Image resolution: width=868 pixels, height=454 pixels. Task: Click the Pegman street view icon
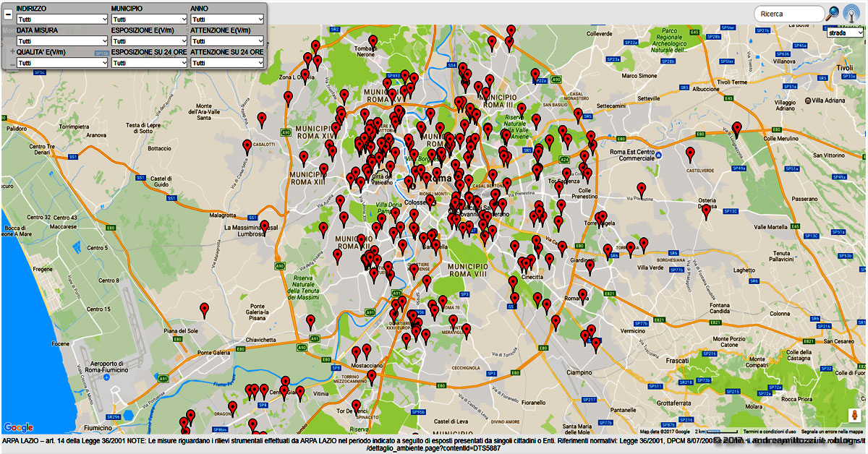coord(854,415)
